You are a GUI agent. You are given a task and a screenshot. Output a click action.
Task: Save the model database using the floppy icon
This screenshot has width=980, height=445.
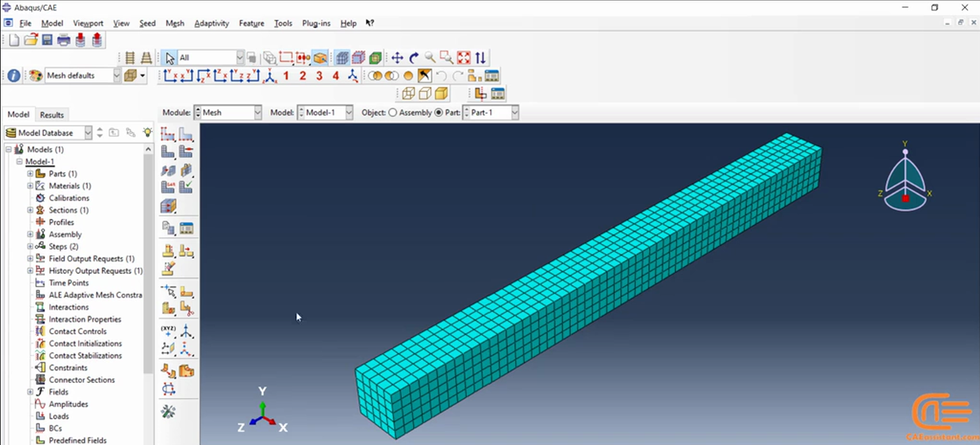pyautogui.click(x=47, y=40)
